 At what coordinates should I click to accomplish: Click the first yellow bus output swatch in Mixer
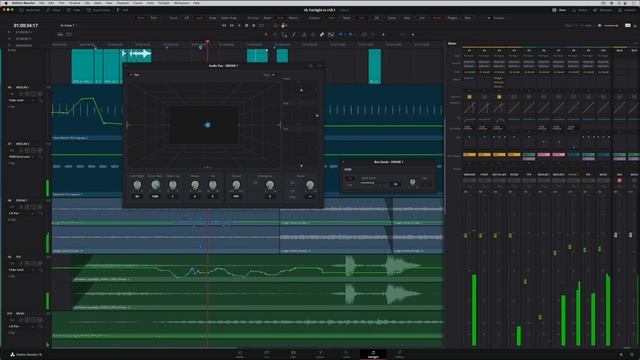tap(469, 155)
